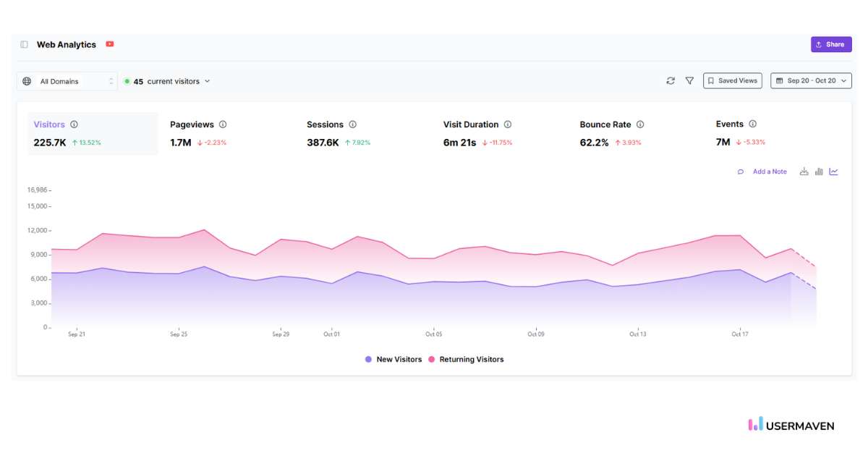
Task: Open the Sep 20 - Oct 20 date range picker
Action: [811, 81]
